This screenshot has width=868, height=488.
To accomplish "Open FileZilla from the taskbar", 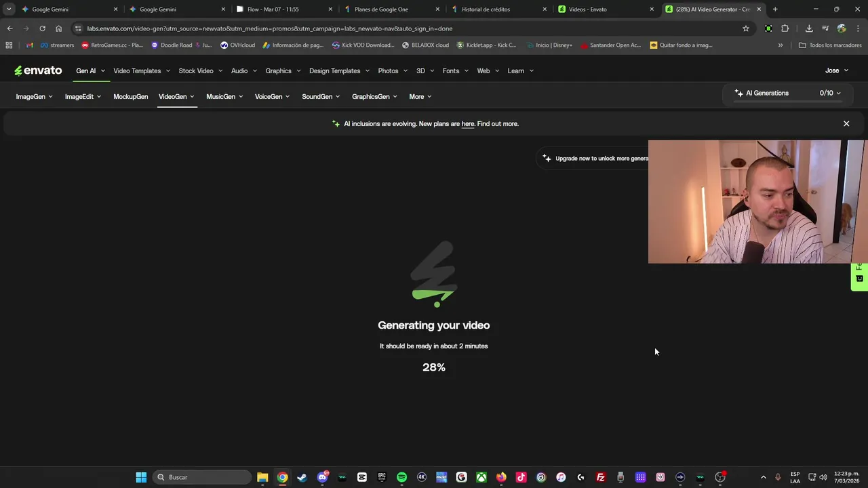I will [x=600, y=477].
